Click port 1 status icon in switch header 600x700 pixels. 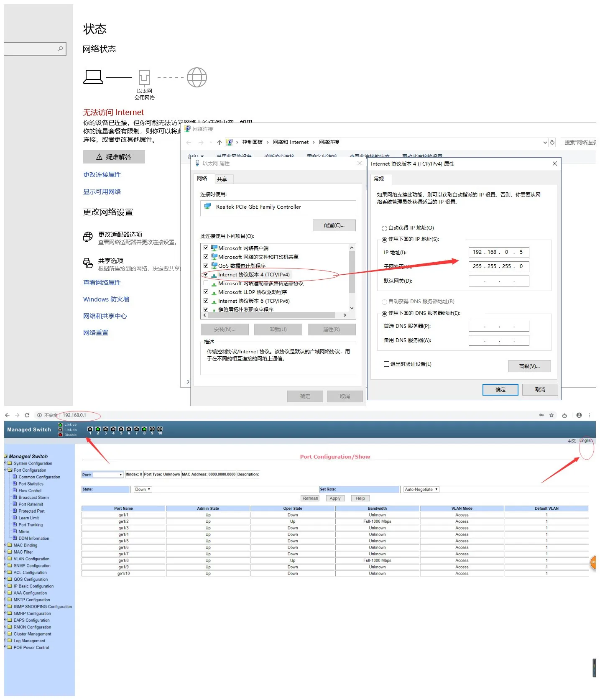point(90,429)
